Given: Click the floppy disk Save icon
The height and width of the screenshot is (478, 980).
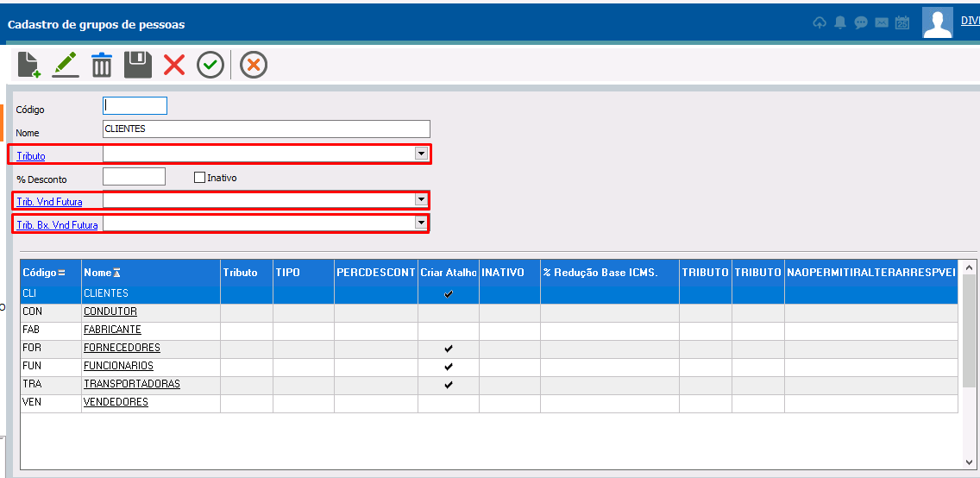Looking at the screenshot, I should point(138,65).
